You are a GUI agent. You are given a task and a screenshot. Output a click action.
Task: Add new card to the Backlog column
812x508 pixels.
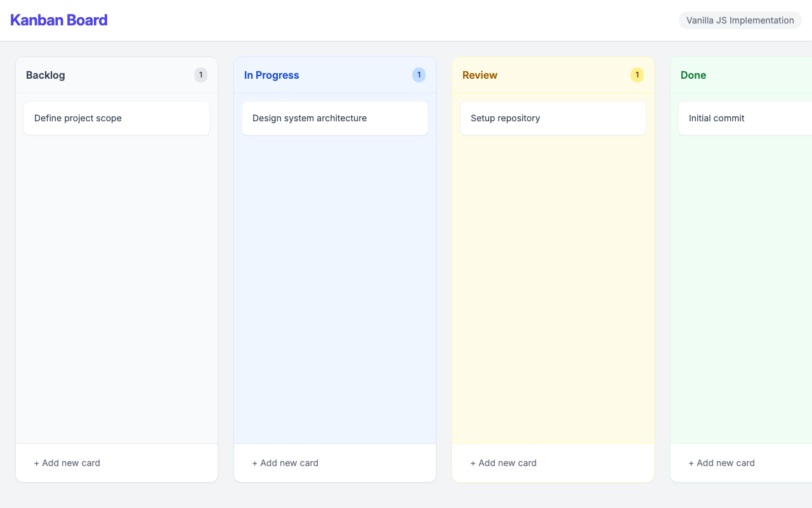67,463
